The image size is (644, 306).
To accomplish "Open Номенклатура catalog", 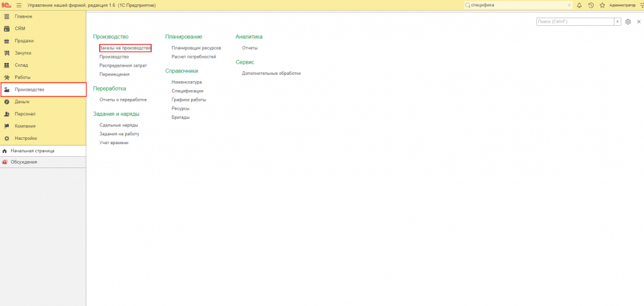I will [187, 82].
